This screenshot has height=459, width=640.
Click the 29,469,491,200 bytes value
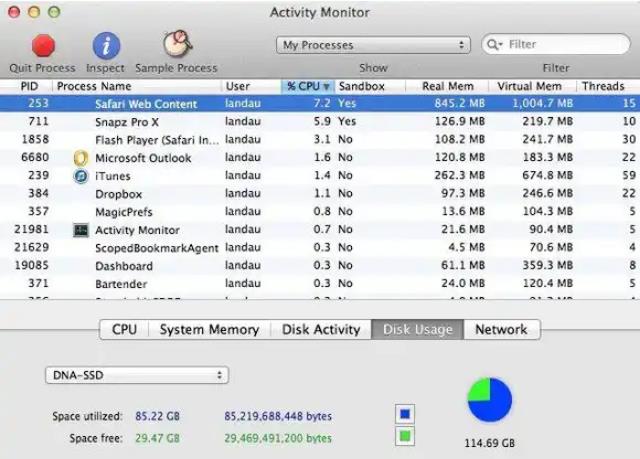click(278, 438)
